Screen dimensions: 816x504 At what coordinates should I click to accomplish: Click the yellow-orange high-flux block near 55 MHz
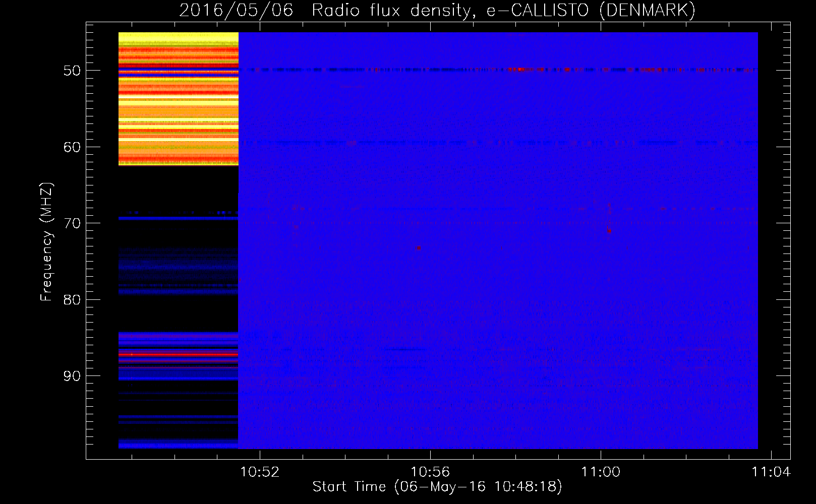click(179, 99)
